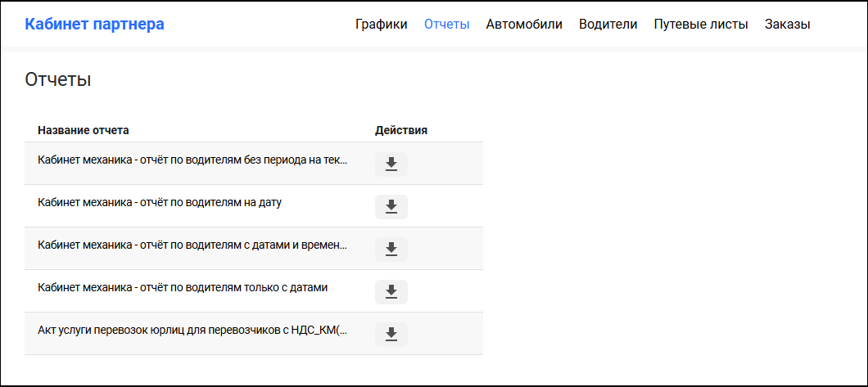
Task: Download the driver report 'на дату'
Action: pyautogui.click(x=391, y=207)
